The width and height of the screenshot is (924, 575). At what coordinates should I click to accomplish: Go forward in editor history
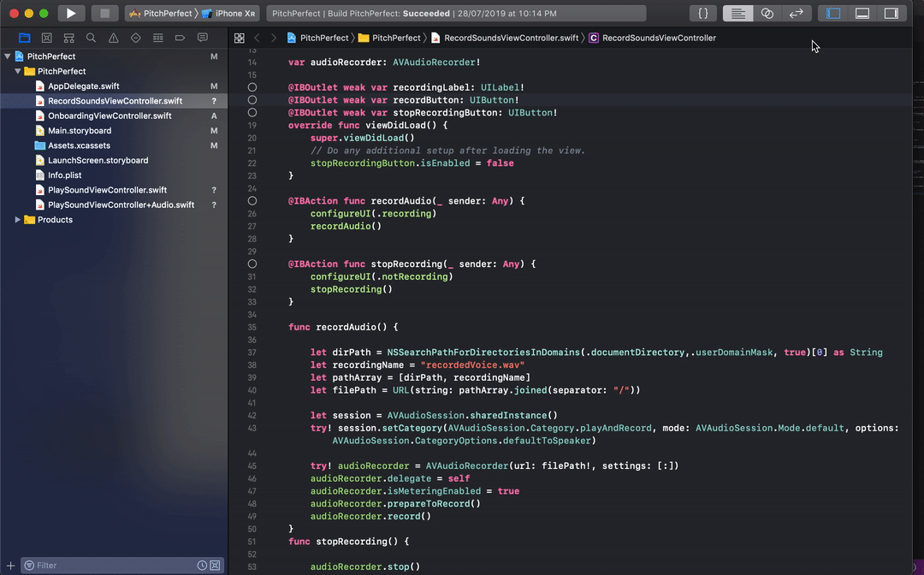[x=274, y=38]
